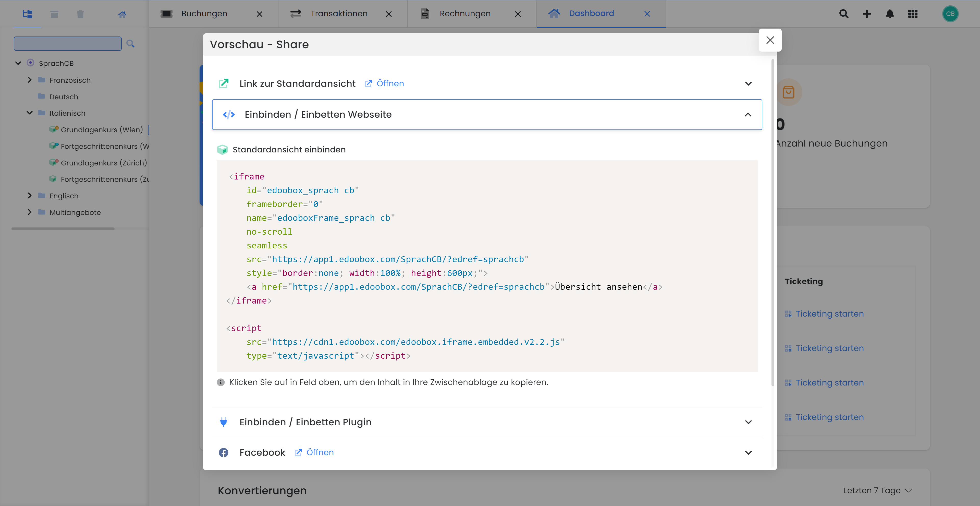Click the sidebar search input field
The height and width of the screenshot is (506, 980).
coord(68,44)
